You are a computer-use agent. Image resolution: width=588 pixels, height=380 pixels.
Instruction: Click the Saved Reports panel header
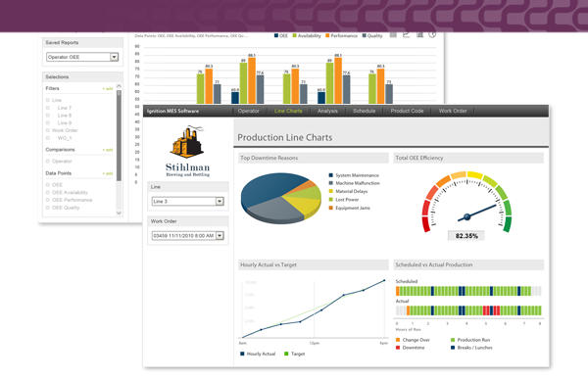(x=82, y=42)
